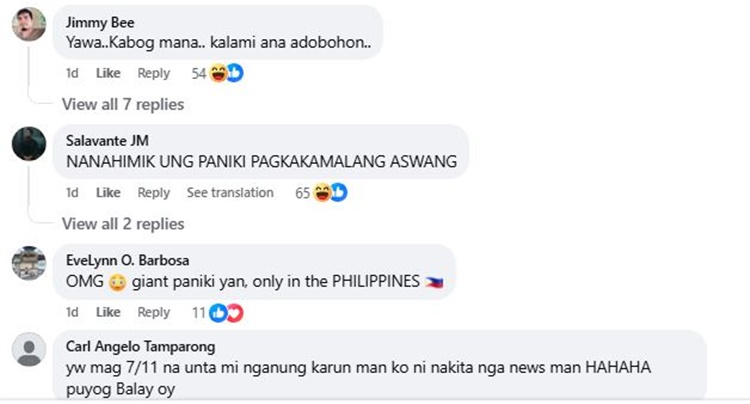Screen dimensions: 750x404
Task: Open Carl Angelo Tamparong's default avatar
Action: point(29,349)
